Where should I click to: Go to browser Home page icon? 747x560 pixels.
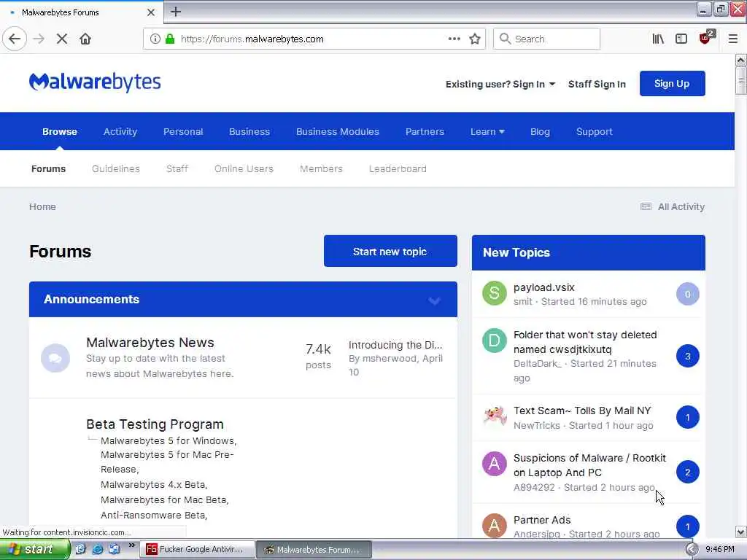(85, 39)
